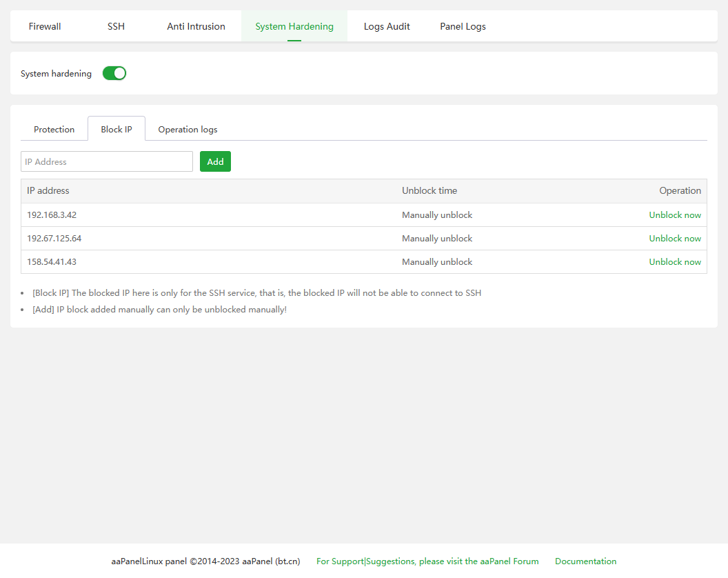Open the Panel Logs tab

coord(463,26)
